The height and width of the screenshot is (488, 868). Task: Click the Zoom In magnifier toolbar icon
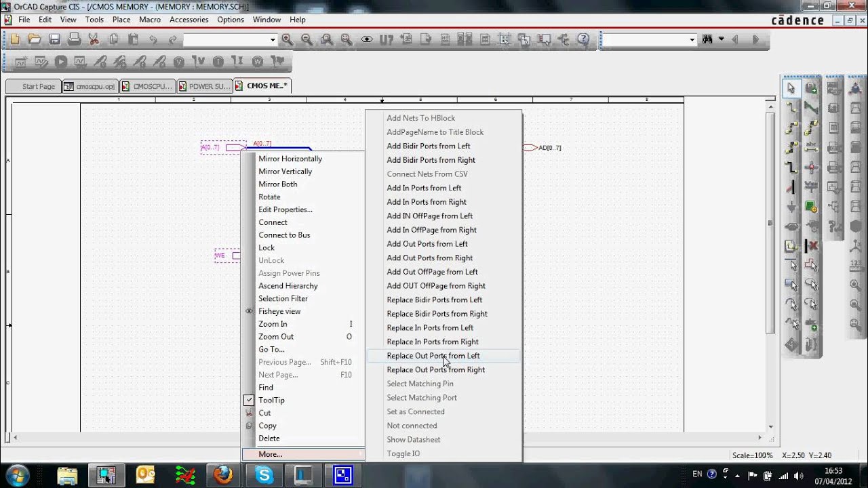pos(288,39)
